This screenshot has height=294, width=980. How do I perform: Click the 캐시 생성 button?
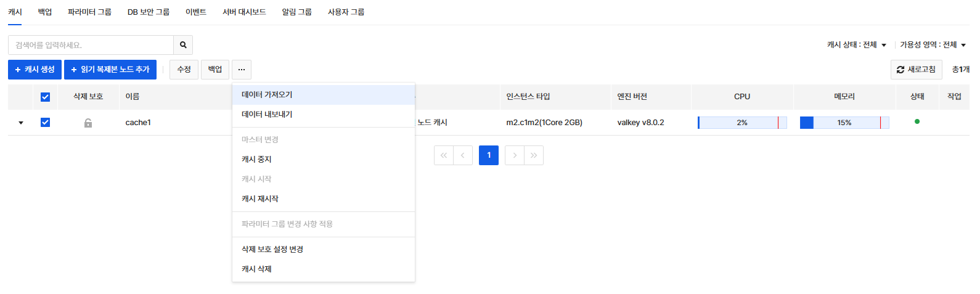tap(35, 70)
